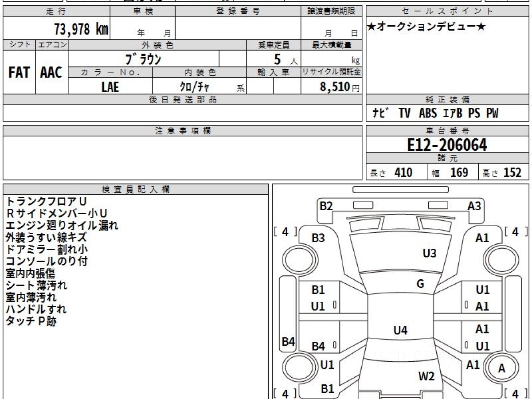Viewport: 532px width, 399px height.
Task: Click エアB in the genuine equipment list
Action: (x=452, y=113)
